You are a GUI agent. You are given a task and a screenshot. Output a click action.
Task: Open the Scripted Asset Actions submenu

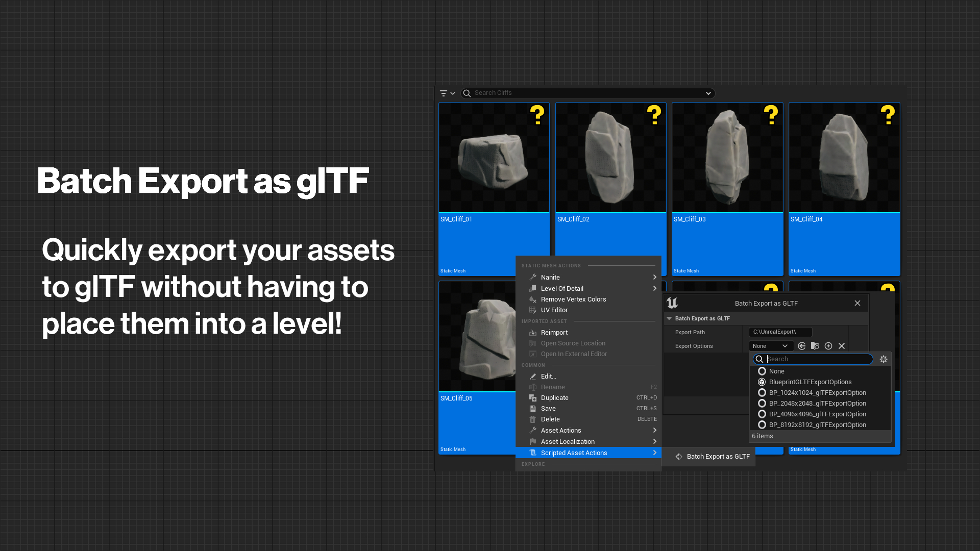coord(574,453)
